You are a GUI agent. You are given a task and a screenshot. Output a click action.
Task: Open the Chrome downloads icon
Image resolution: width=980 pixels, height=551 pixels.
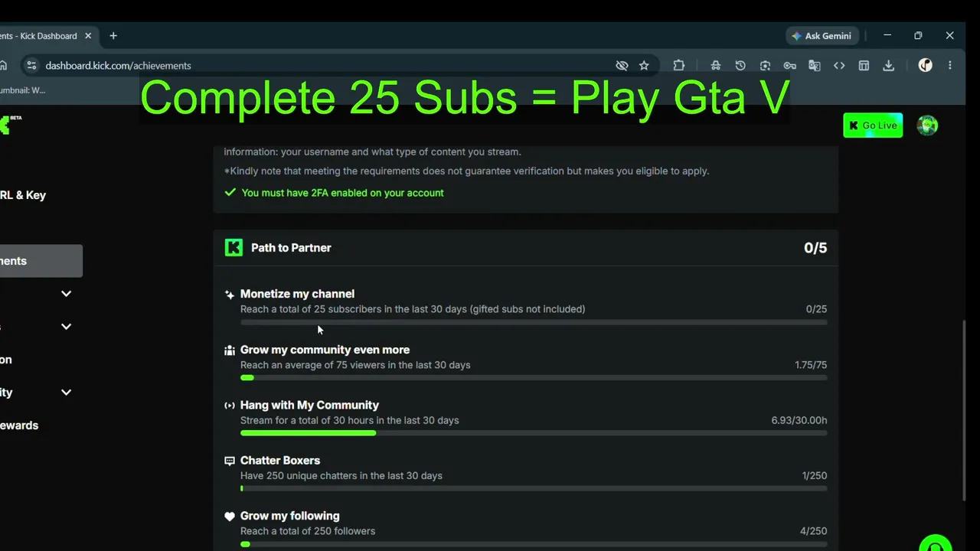click(888, 66)
